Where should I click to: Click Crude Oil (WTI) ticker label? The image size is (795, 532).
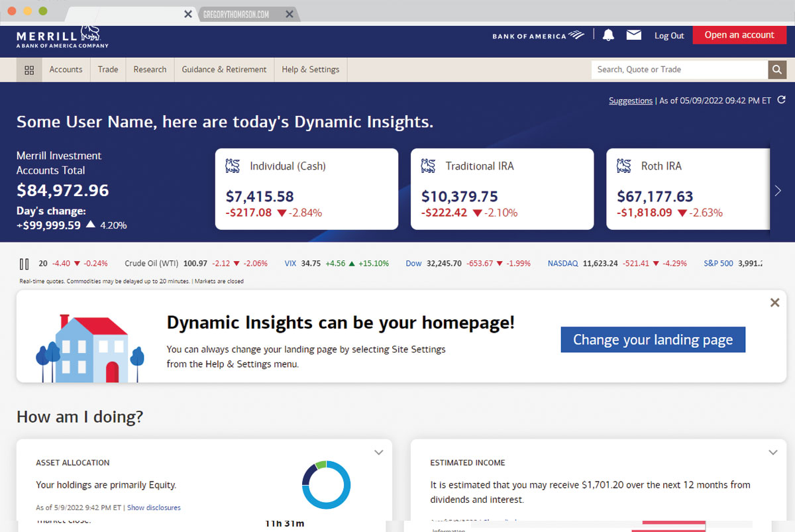click(x=152, y=263)
